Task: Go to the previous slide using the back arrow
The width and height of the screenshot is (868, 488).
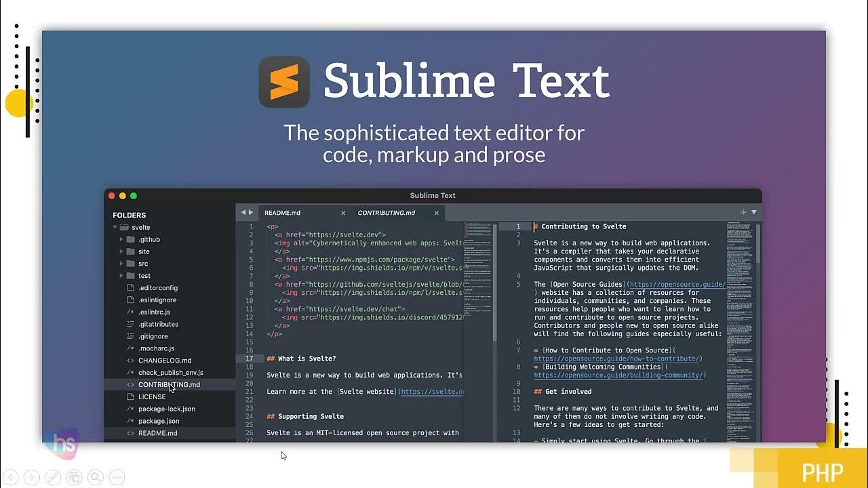Action: (10, 477)
